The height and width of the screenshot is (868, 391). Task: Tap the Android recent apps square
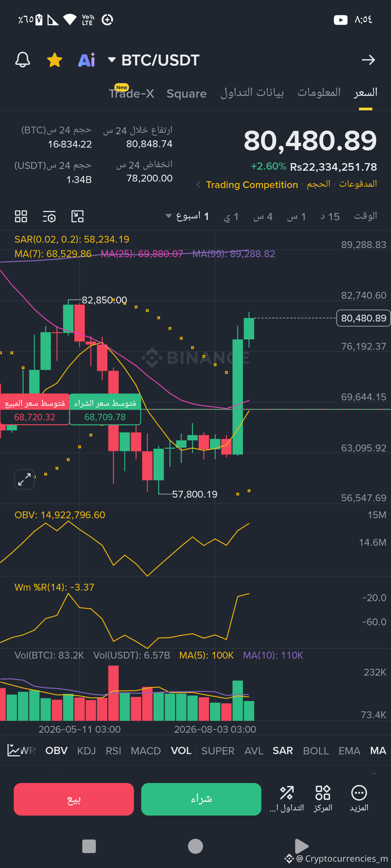(89, 846)
